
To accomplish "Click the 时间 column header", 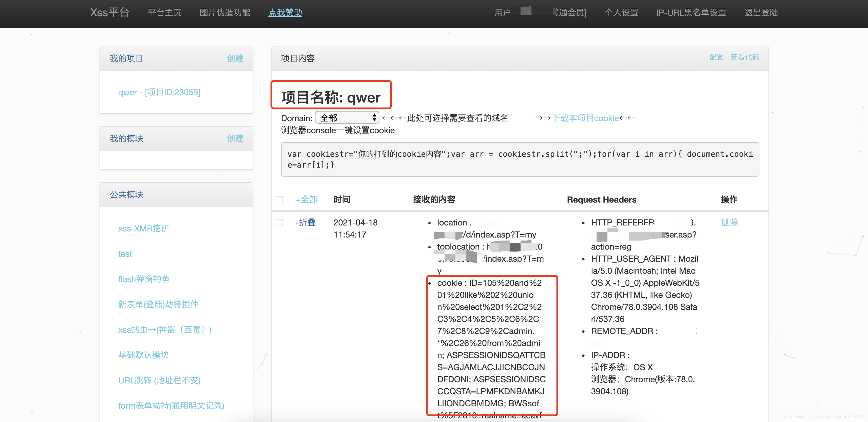I will tap(342, 199).
